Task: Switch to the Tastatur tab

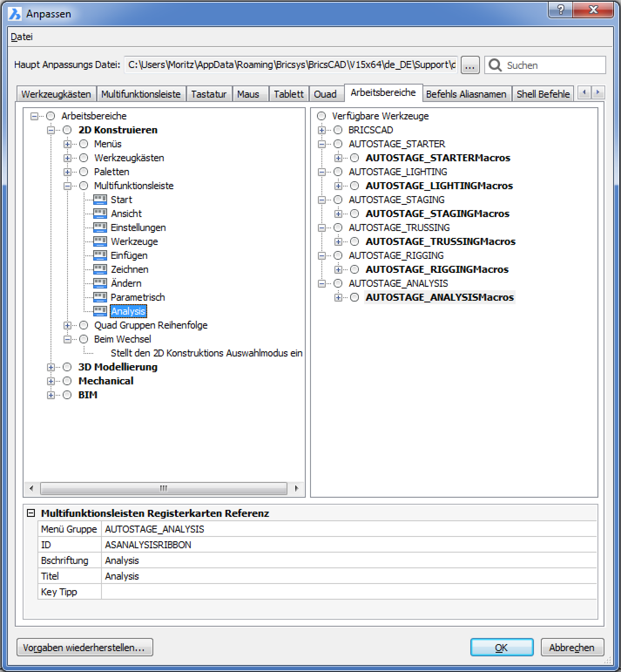Action: pyautogui.click(x=209, y=93)
